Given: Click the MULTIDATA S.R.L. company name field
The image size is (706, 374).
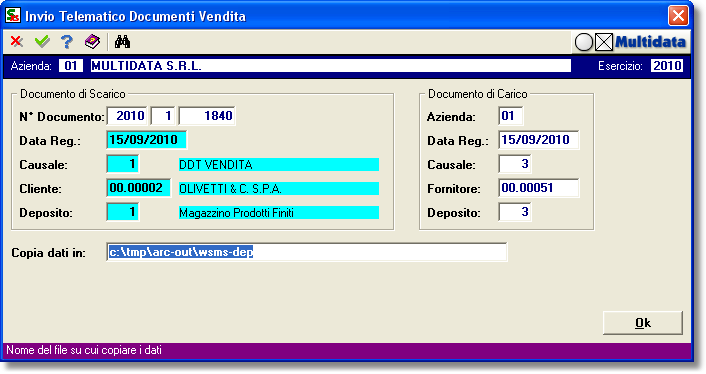Looking at the screenshot, I should (330, 66).
